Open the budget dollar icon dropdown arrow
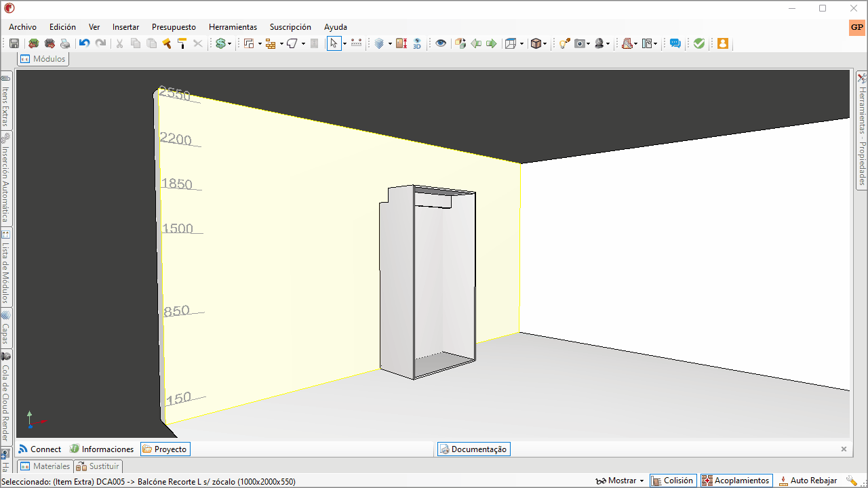The height and width of the screenshot is (488, 868). [x=230, y=44]
